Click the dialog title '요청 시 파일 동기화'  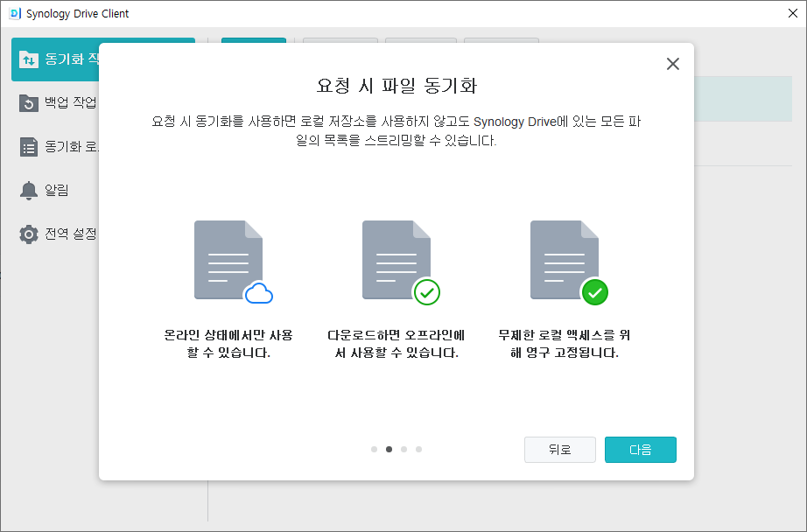click(396, 86)
